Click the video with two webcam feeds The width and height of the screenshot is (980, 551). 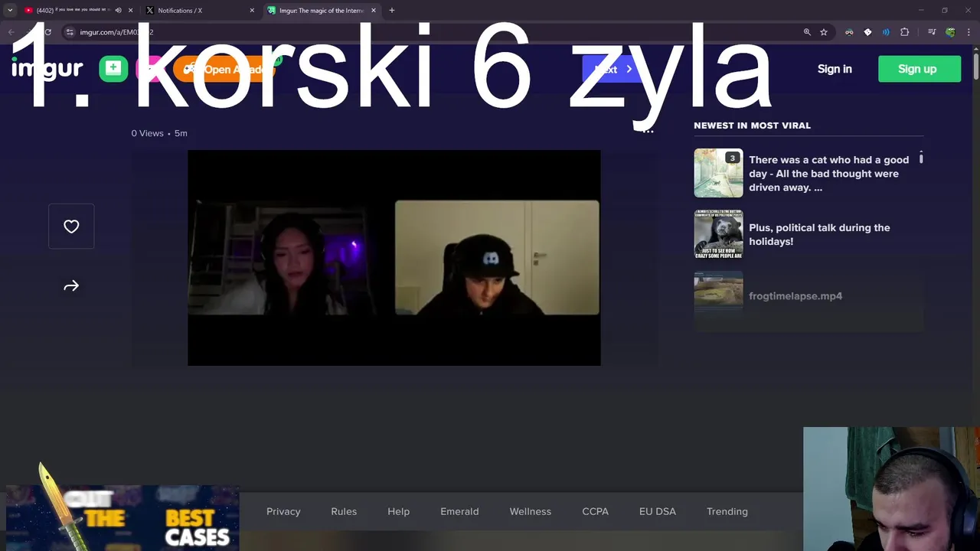point(394,258)
